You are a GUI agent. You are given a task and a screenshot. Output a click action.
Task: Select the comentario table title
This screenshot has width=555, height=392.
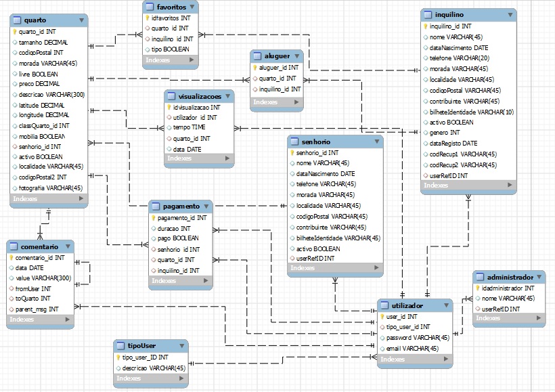pos(40,246)
